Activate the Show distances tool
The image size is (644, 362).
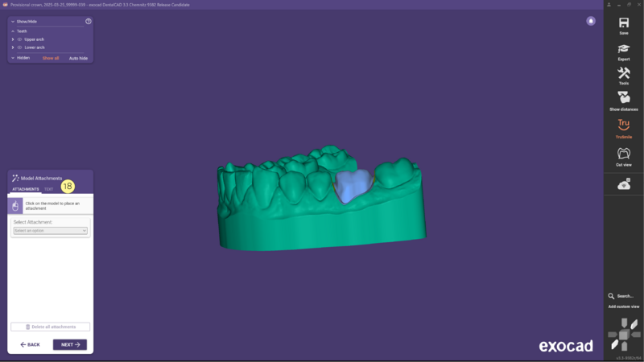(623, 97)
